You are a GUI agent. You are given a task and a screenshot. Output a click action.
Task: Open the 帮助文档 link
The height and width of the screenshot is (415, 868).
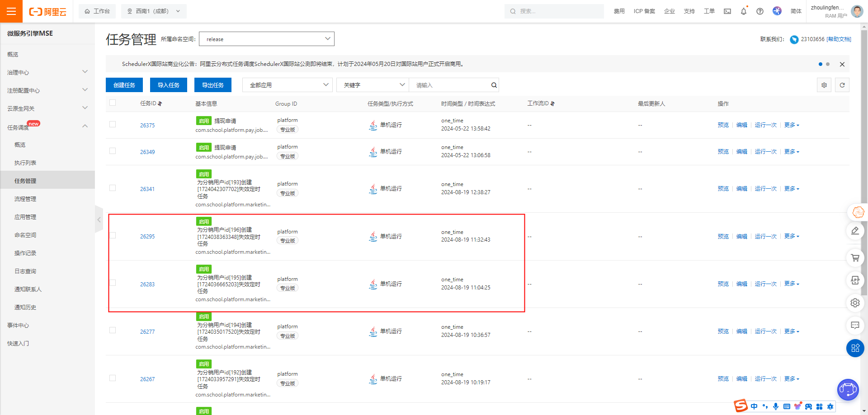coord(839,39)
